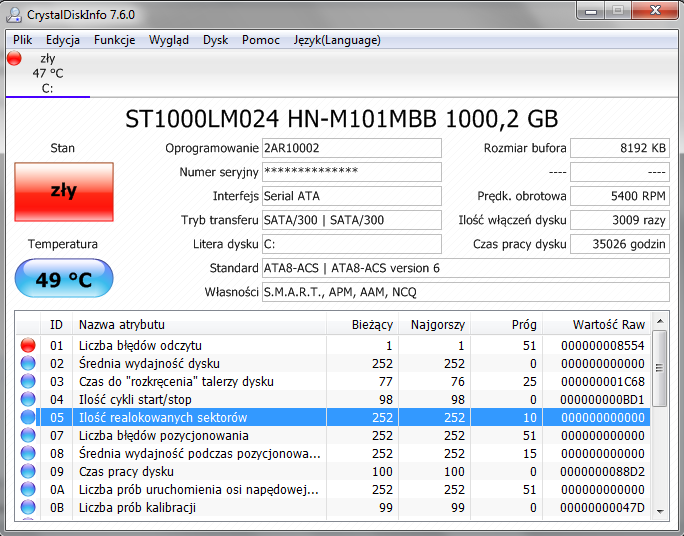Open the Edycja menu
684x536 pixels.
pyautogui.click(x=63, y=40)
